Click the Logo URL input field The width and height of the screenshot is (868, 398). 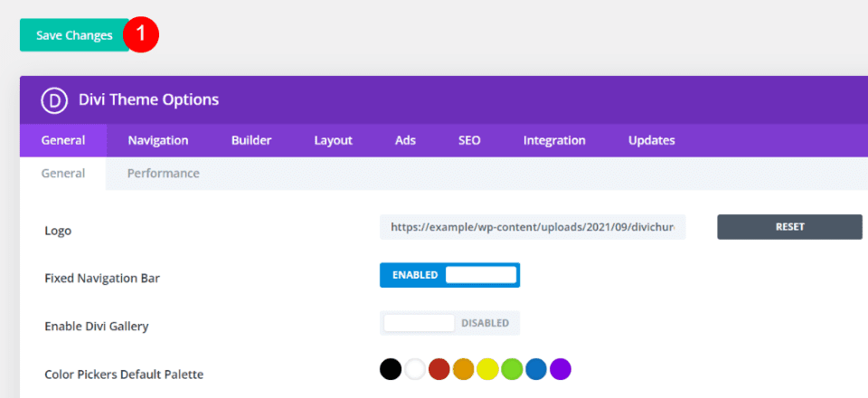(x=533, y=227)
